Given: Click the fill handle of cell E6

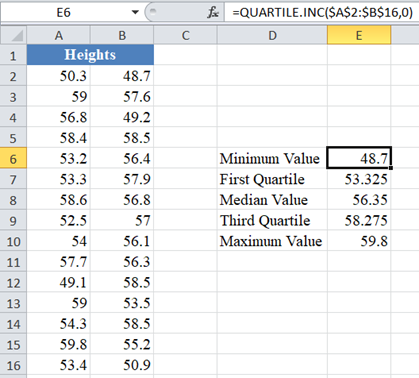Looking at the screenshot, I should coord(391,168).
